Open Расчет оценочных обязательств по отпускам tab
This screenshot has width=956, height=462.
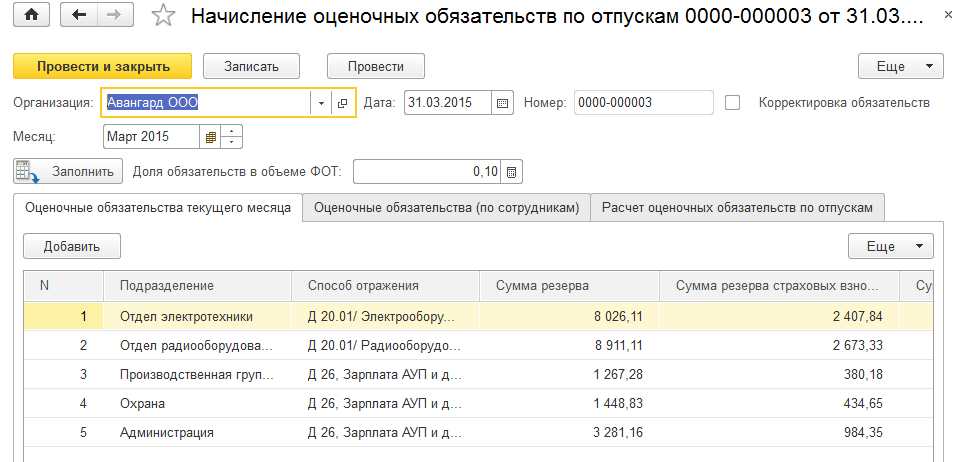tap(737, 208)
